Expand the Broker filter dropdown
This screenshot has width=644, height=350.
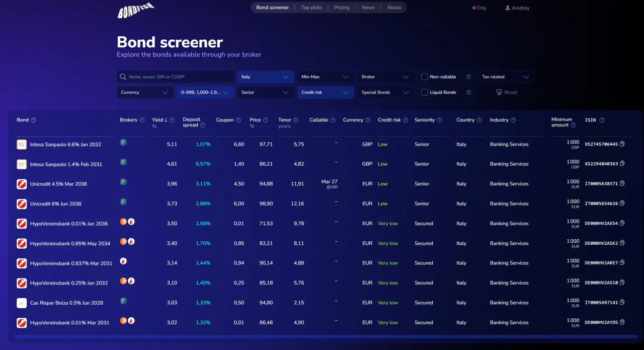[x=386, y=77]
